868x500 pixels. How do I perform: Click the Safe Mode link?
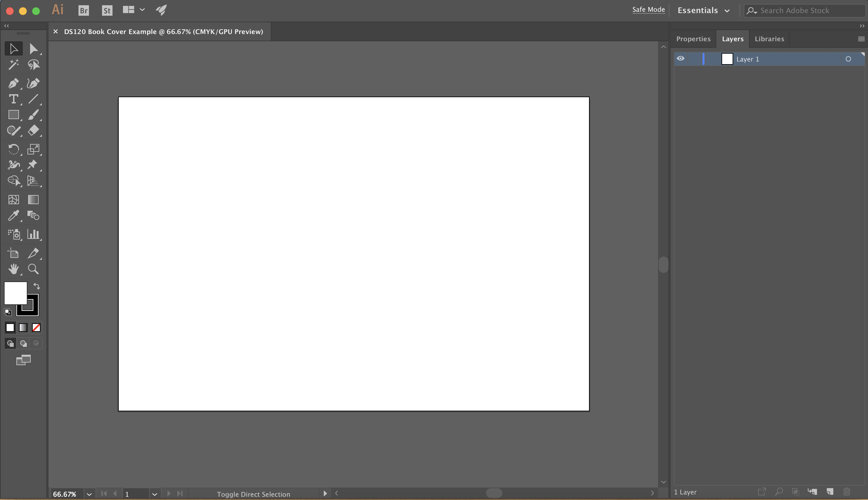click(x=648, y=9)
